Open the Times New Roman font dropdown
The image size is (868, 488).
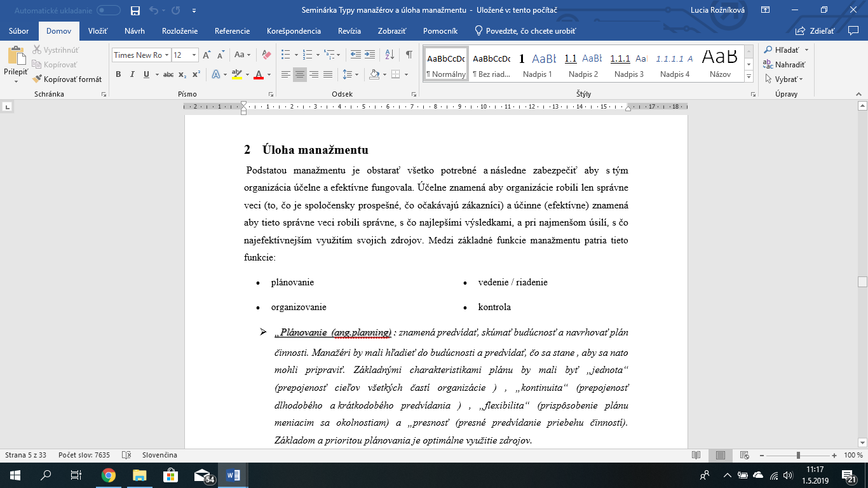[x=166, y=55]
